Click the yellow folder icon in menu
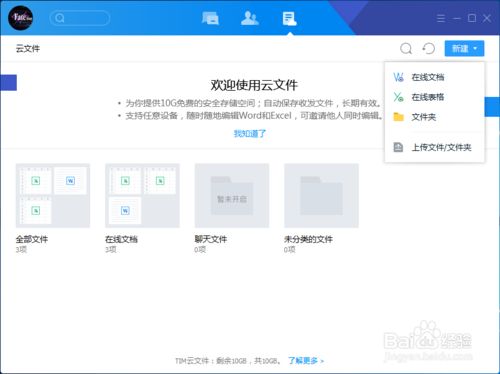Image resolution: width=500 pixels, height=374 pixels. pyautogui.click(x=398, y=117)
